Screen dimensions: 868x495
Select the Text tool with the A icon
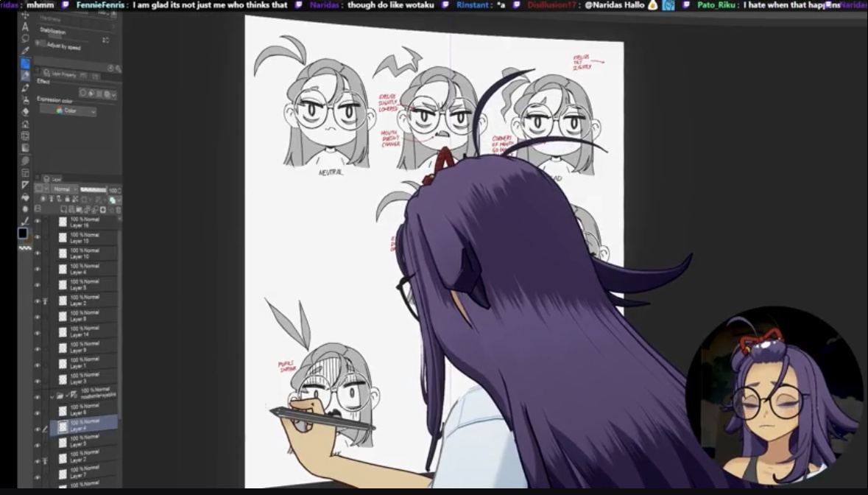[26, 27]
